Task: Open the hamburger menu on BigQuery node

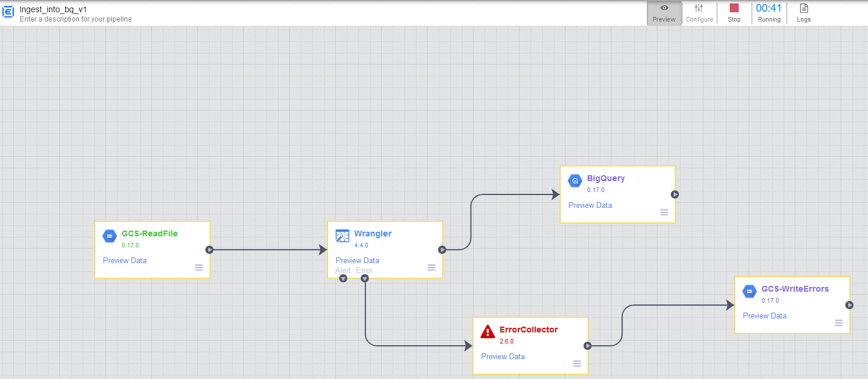Action: coord(664,212)
